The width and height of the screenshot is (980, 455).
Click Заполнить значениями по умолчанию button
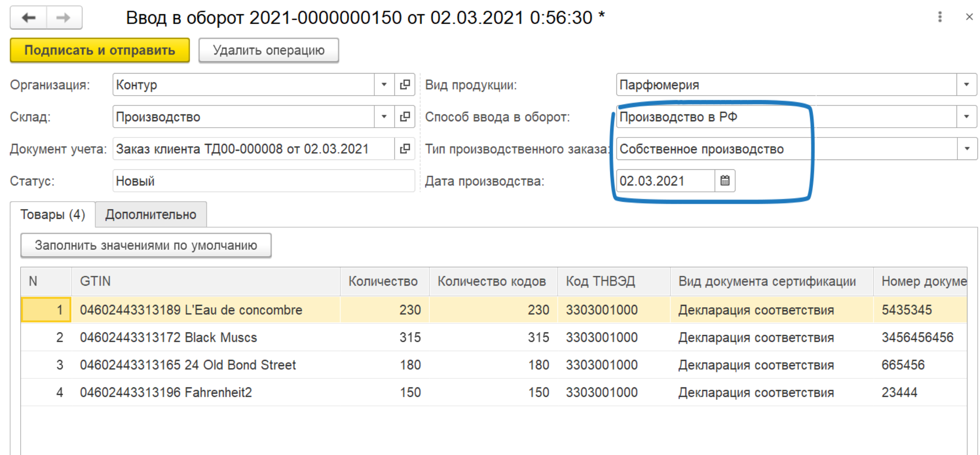click(x=146, y=245)
